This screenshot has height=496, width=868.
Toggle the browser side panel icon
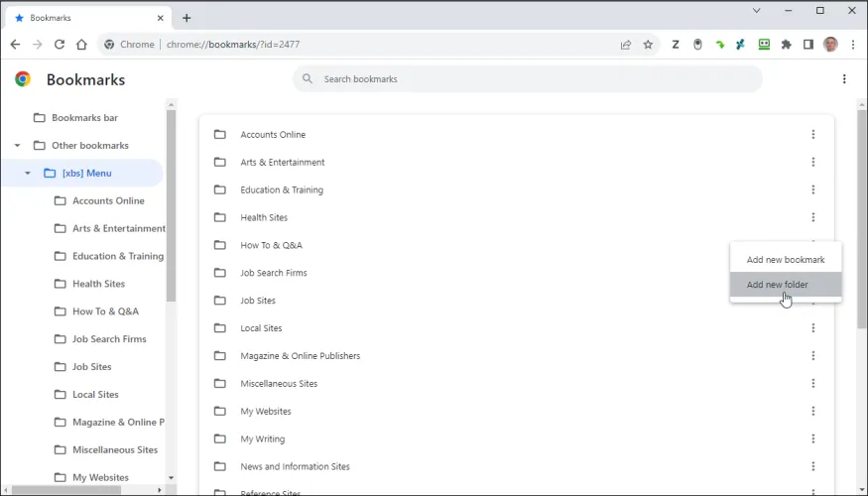[808, 45]
